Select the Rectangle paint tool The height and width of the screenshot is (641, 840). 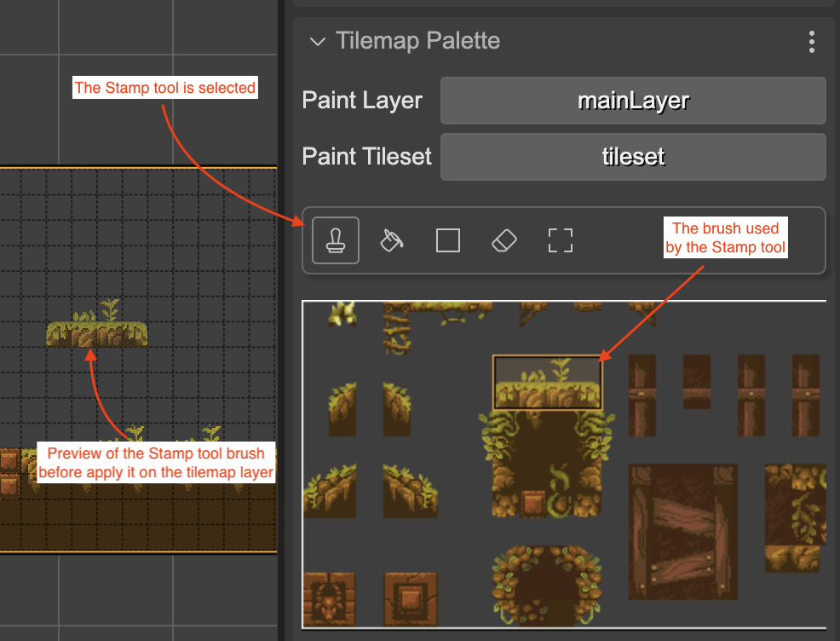pos(447,240)
